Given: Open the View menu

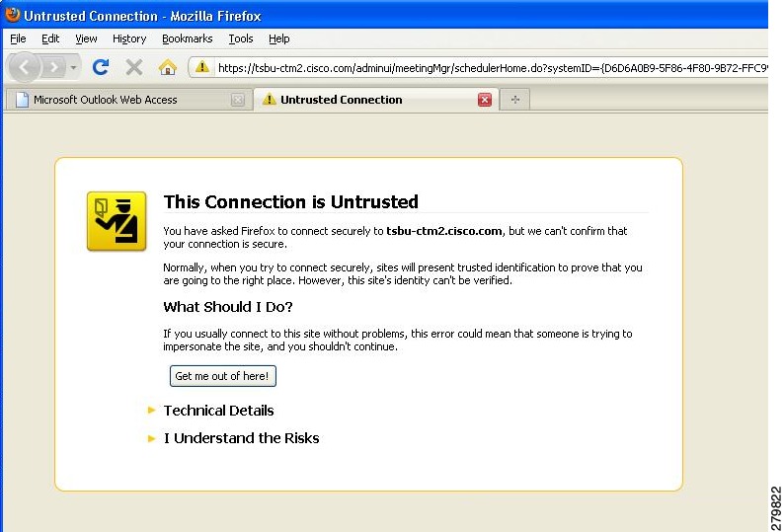Looking at the screenshot, I should point(86,38).
